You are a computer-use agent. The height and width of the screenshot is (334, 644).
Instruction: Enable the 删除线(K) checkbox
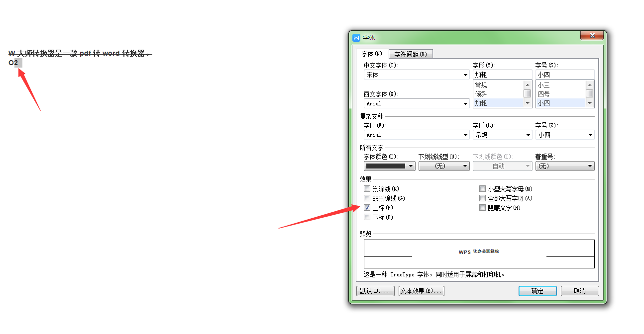[367, 188]
